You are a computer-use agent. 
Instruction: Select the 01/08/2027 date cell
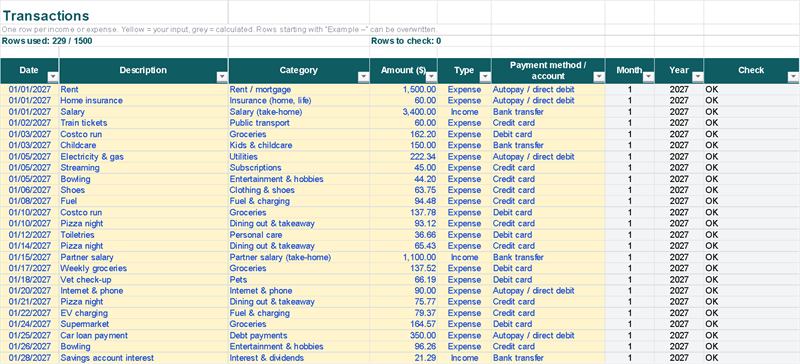coord(30,201)
